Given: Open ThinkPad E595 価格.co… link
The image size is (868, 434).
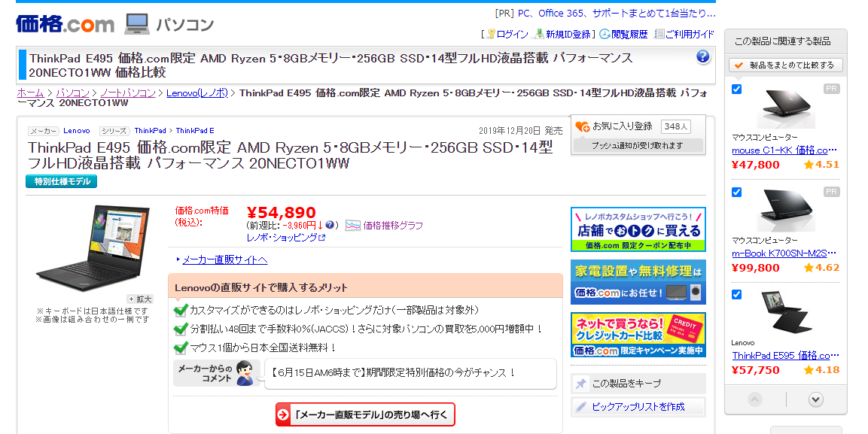Looking at the screenshot, I should coord(784,356).
